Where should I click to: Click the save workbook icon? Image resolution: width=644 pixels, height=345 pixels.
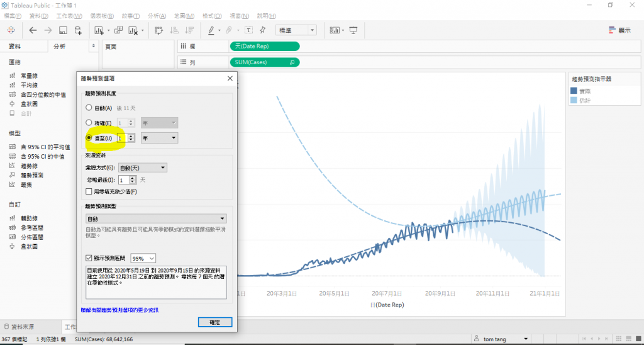pos(63,30)
